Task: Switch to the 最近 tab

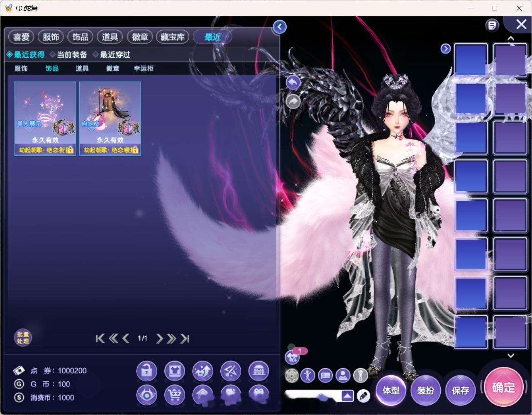Action: [x=212, y=37]
